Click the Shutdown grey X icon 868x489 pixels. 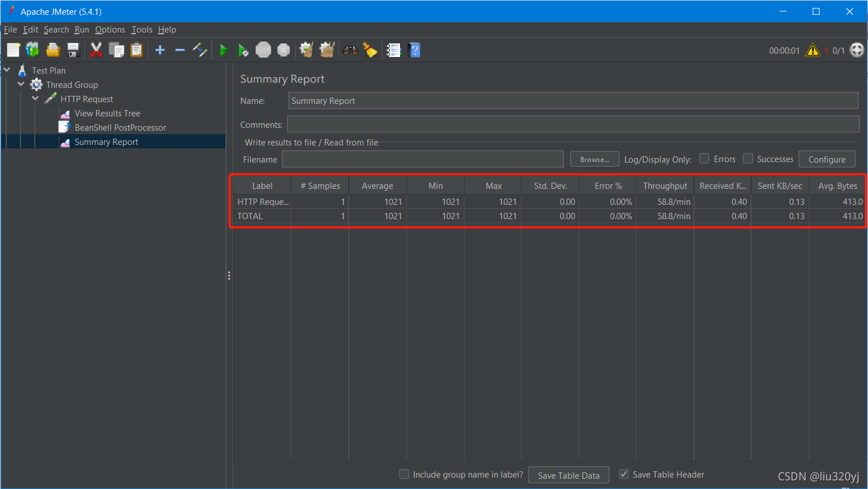[284, 50]
